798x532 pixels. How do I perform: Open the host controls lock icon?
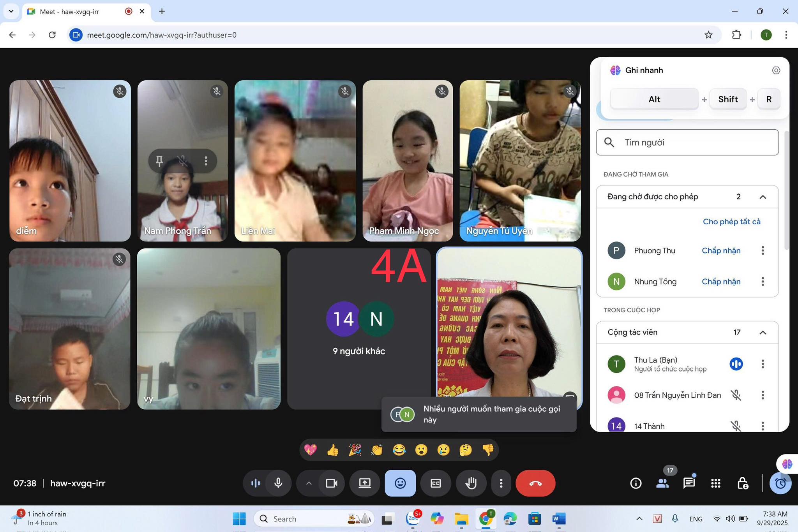tap(742, 483)
